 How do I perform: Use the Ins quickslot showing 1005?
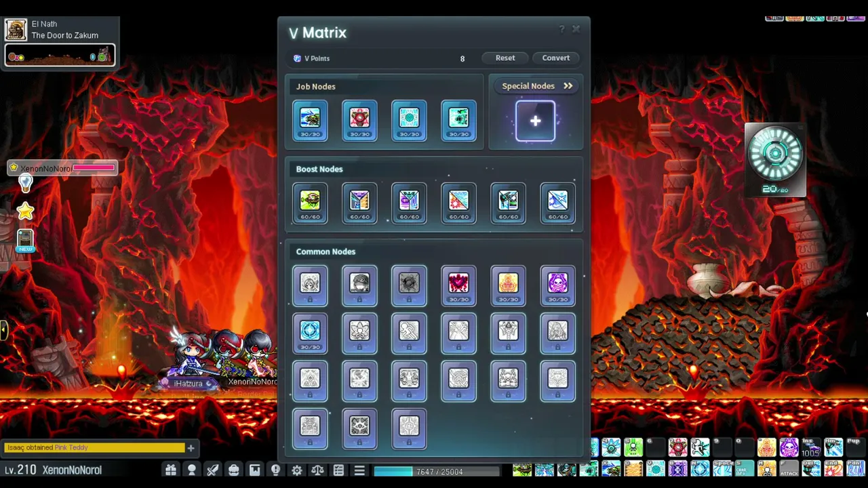811,447
